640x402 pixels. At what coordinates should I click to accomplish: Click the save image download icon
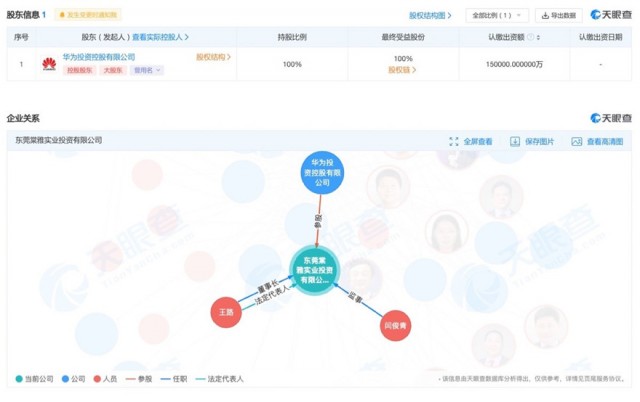(515, 142)
